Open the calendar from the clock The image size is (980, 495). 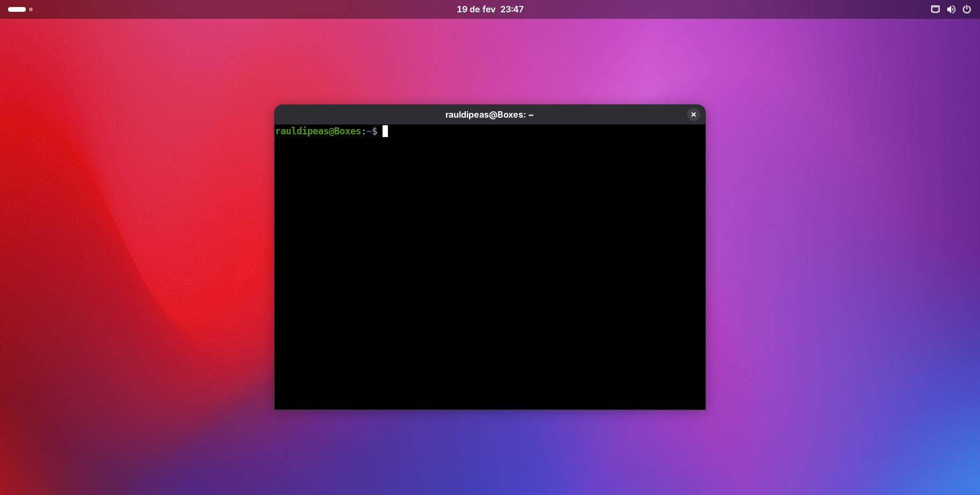(x=489, y=9)
